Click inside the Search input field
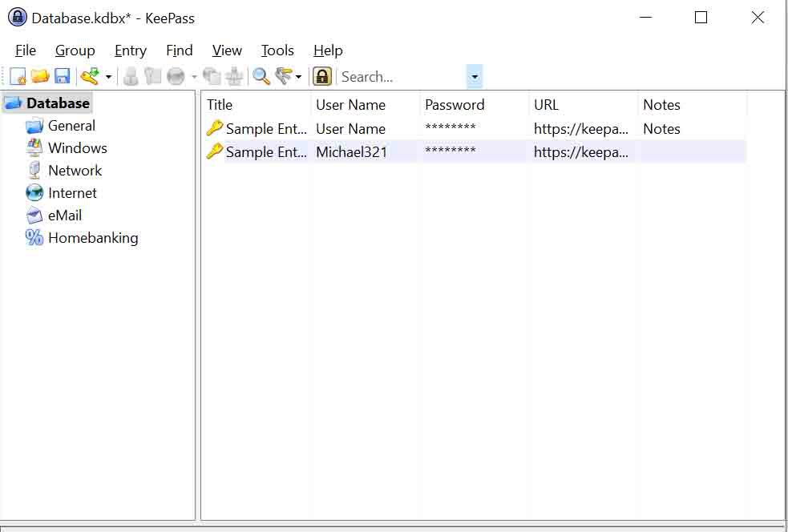Image resolution: width=788 pixels, height=532 pixels. point(402,77)
